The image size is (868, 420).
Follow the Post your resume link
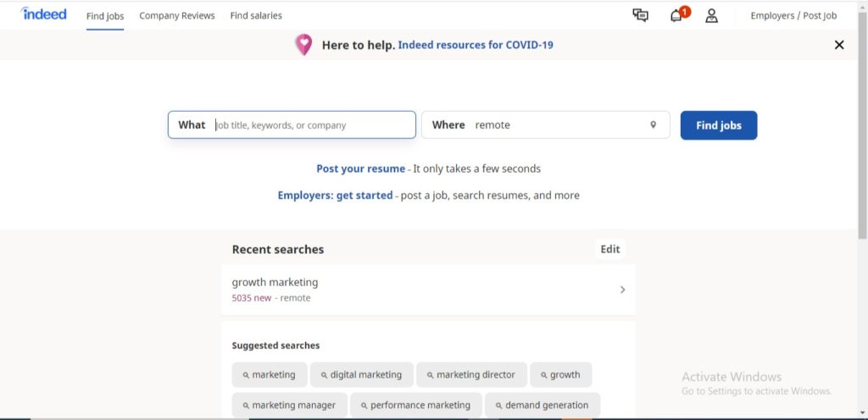pyautogui.click(x=361, y=169)
